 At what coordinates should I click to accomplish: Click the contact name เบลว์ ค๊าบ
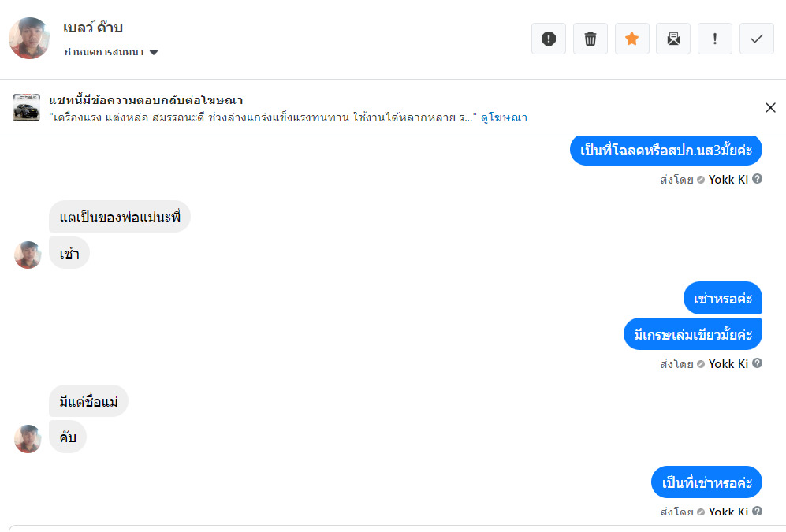click(93, 28)
